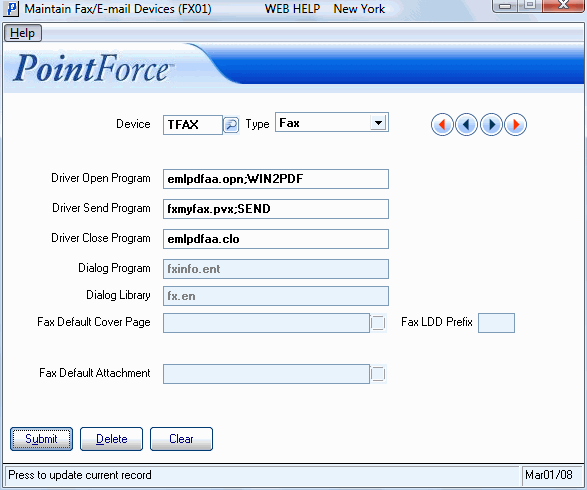The image size is (587, 490).
Task: Click the Submit button
Action: tap(41, 439)
